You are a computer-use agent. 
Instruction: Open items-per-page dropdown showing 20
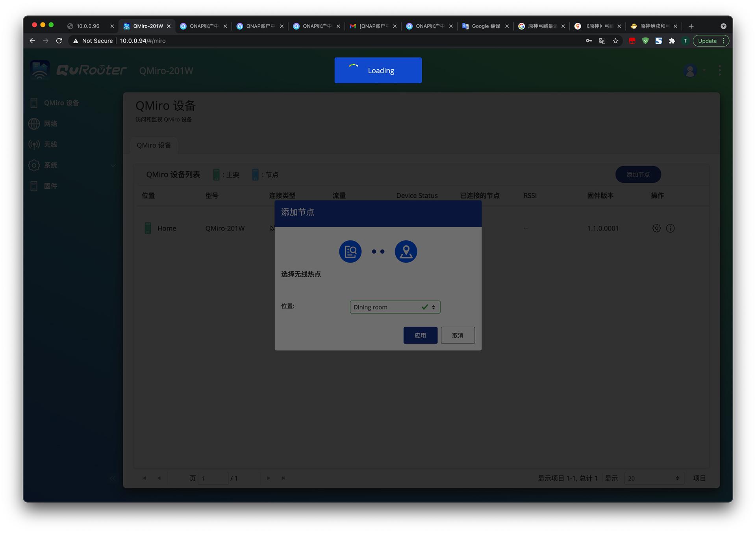click(654, 478)
